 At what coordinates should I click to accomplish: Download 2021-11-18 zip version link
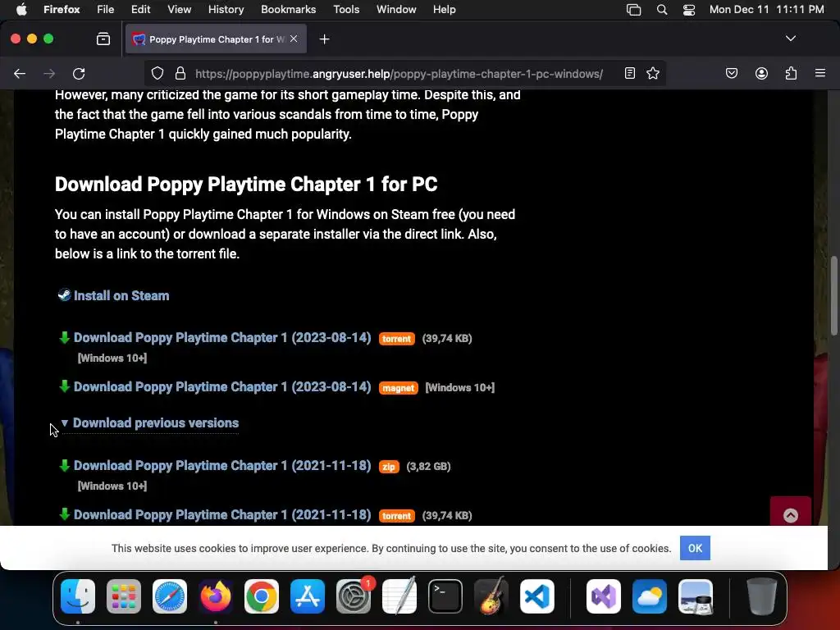point(222,466)
